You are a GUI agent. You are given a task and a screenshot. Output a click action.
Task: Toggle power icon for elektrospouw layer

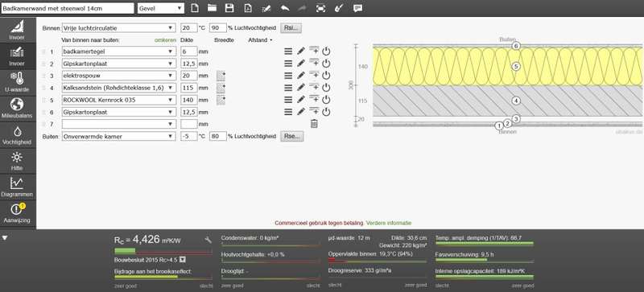326,76
